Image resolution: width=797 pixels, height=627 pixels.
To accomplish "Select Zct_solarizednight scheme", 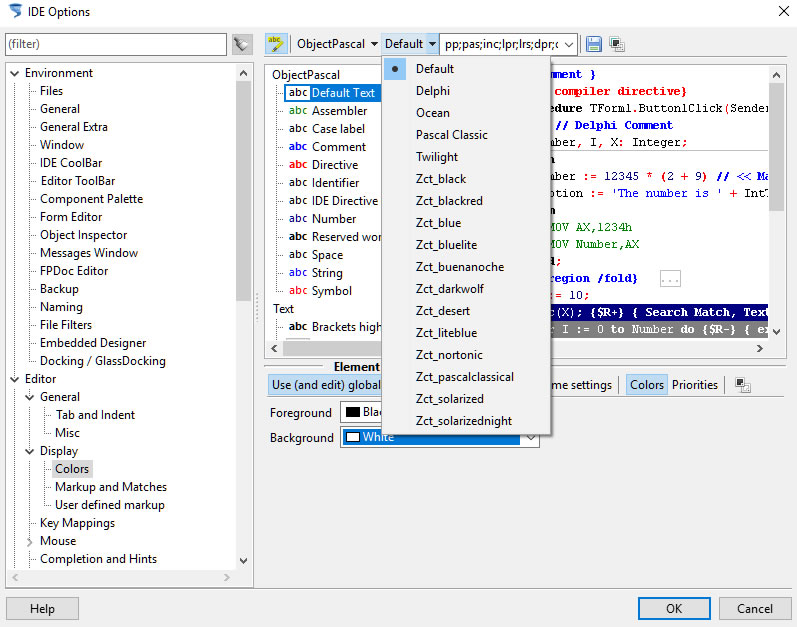I will point(464,421).
